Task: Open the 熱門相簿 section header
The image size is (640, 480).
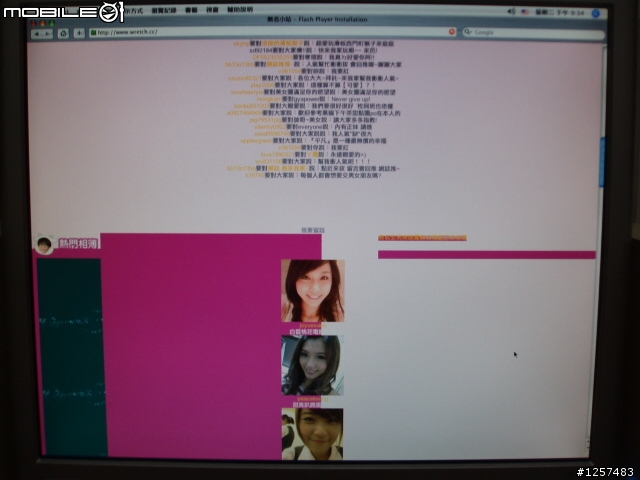Action: click(78, 244)
